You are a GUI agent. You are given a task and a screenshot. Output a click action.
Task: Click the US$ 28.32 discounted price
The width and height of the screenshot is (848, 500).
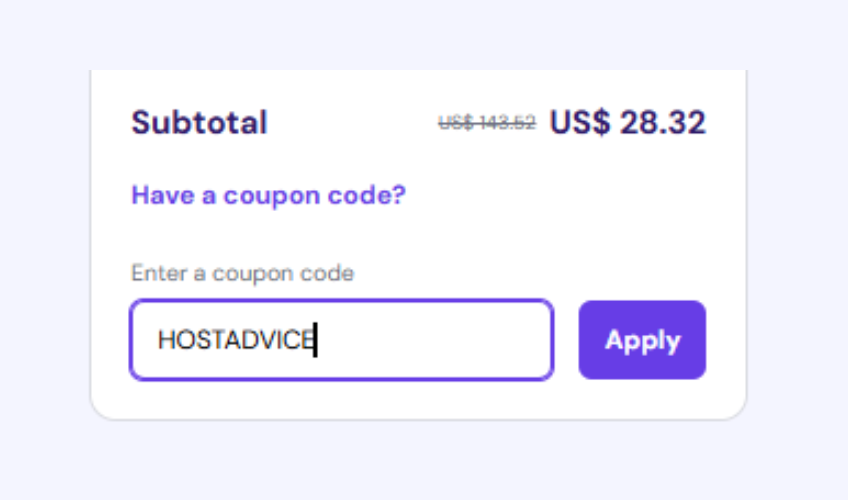point(627,123)
